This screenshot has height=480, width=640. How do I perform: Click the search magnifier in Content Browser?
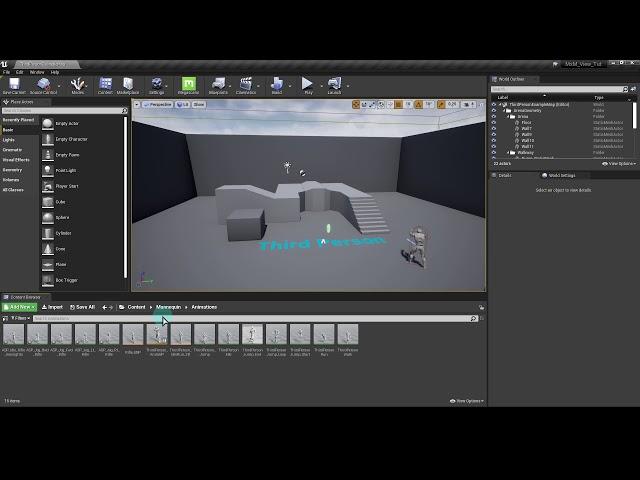[x=473, y=318]
